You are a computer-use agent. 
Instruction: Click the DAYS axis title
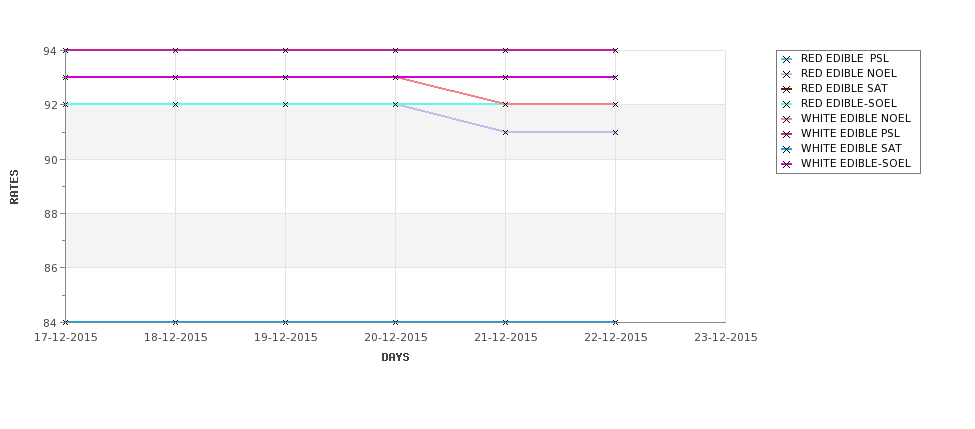coord(395,358)
